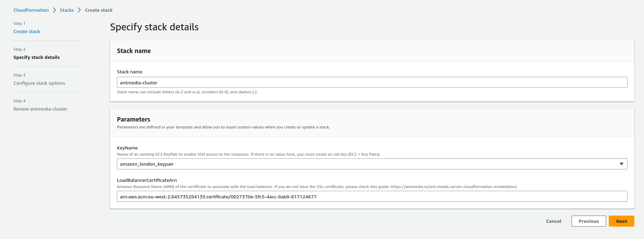Click the Previous button
Image resolution: width=644 pixels, height=239 pixels.
pos(588,221)
